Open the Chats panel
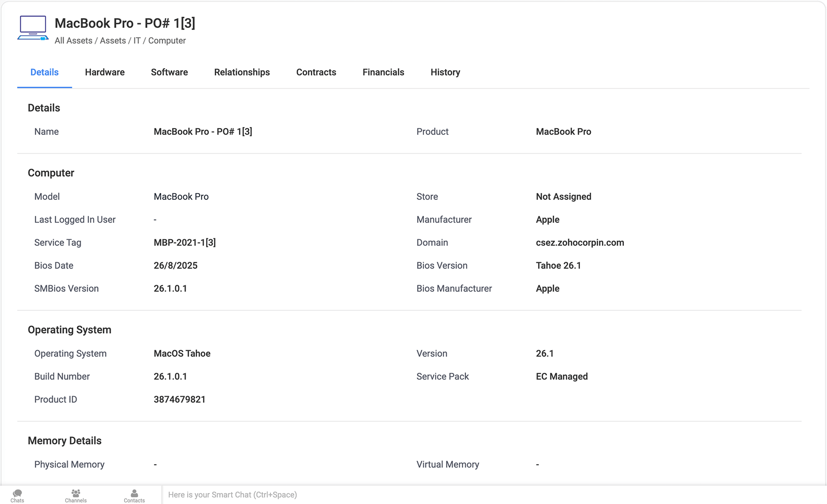 point(17,496)
